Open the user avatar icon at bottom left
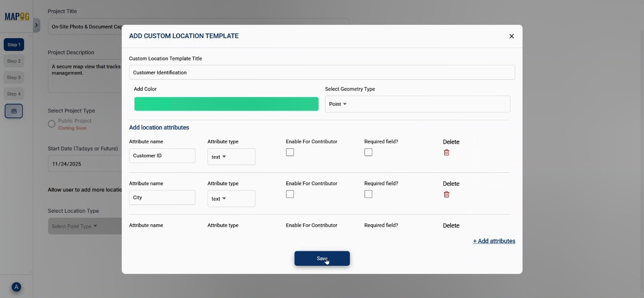 (x=16, y=287)
